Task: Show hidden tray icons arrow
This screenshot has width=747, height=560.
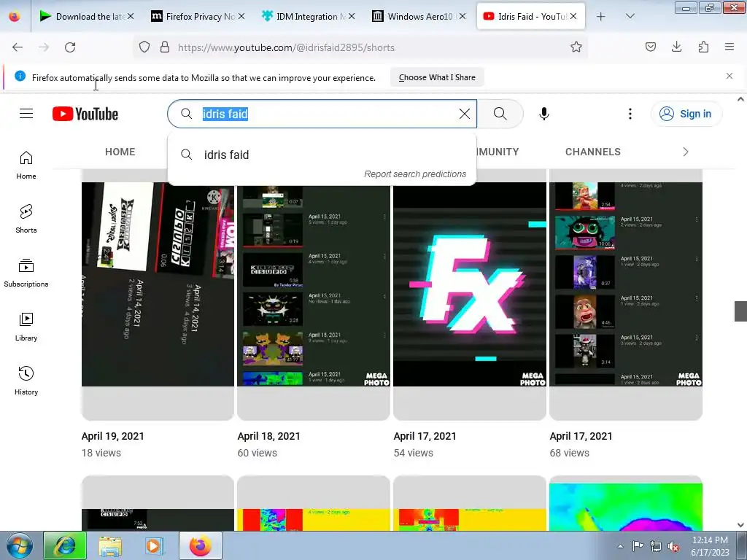Action: [x=620, y=546]
